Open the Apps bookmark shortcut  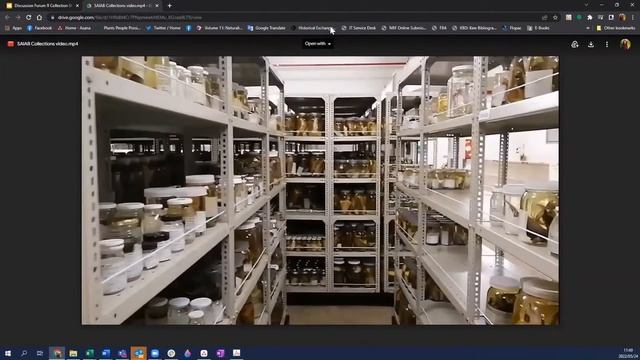pos(13,28)
